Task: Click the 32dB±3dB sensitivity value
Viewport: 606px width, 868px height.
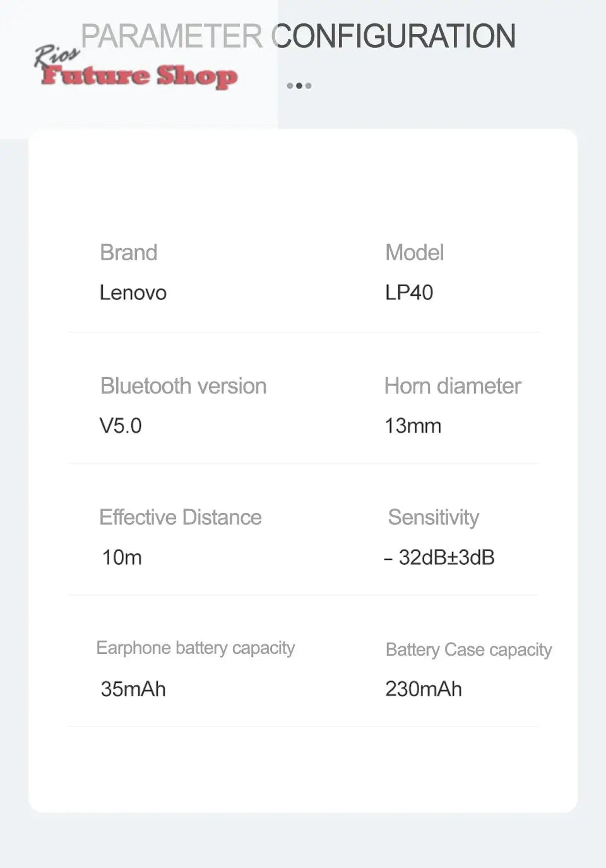Action: click(440, 557)
